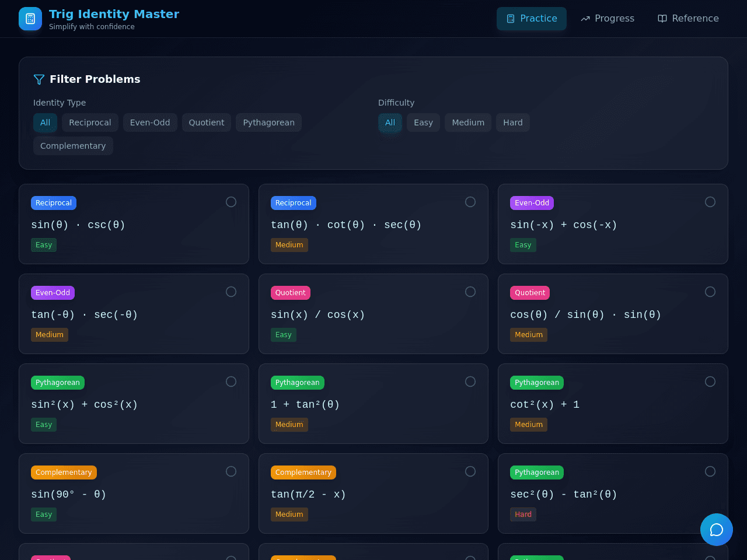Open the tan(θ) · cot(θ) · sec(θ) problem
Image resolution: width=747 pixels, height=560 pixels.
(373, 224)
